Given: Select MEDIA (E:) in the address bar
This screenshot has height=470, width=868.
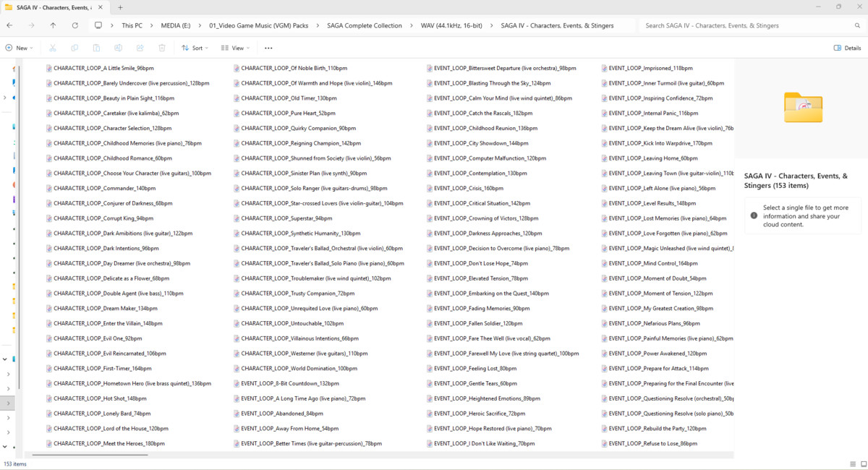Looking at the screenshot, I should [176, 25].
